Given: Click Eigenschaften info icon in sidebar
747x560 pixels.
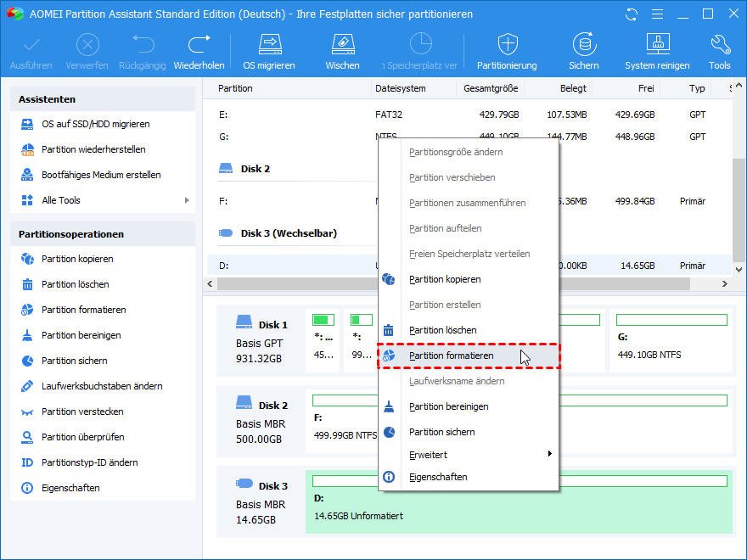Looking at the screenshot, I should 27,488.
